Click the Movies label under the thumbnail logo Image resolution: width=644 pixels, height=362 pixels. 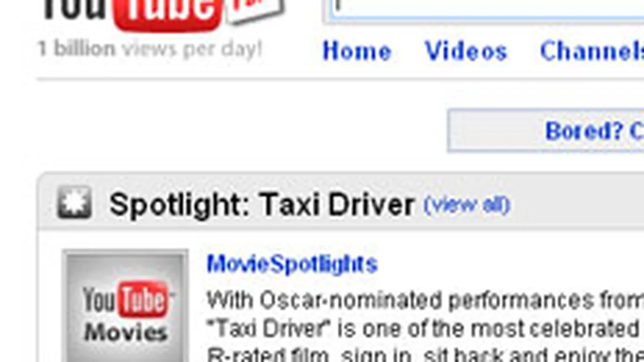125,333
